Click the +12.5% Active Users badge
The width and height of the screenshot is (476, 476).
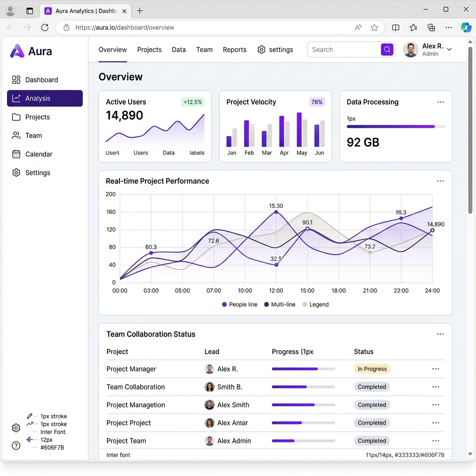(x=192, y=102)
